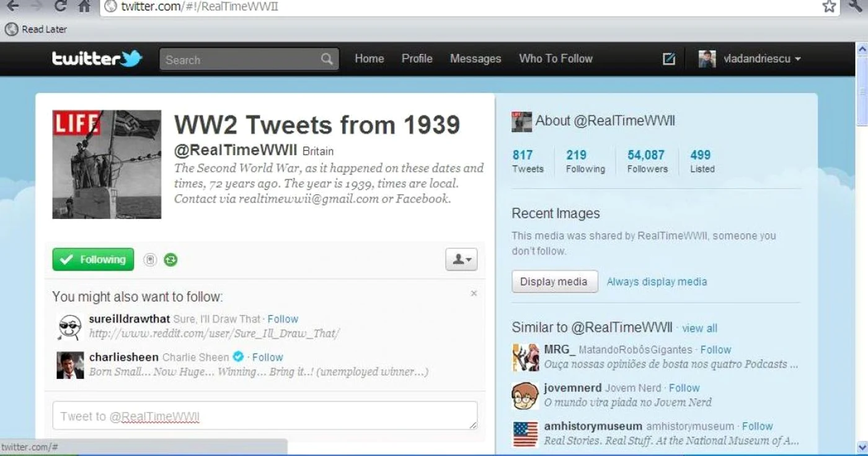Open the vladandriescu account dropdown
Screen dimensions: 868x456
pyautogui.click(x=762, y=59)
